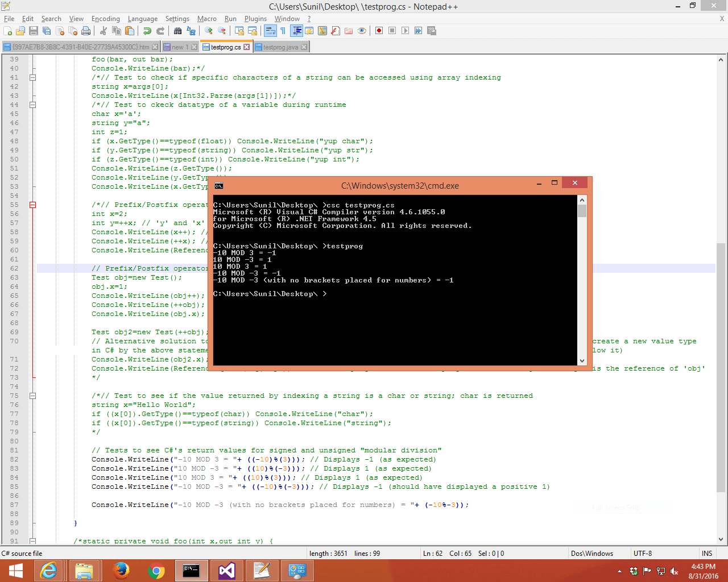
Task: Click the cmd.exe title bar system icon
Action: click(219, 186)
